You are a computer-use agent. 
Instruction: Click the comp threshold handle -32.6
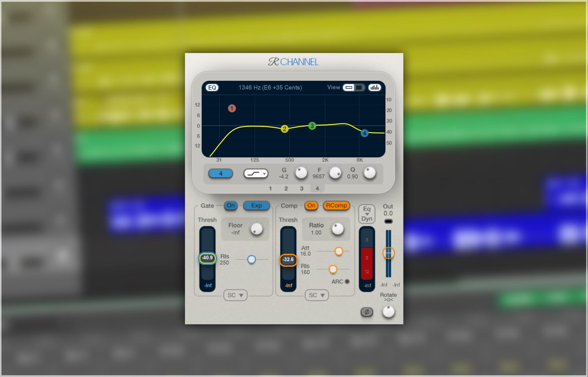point(288,260)
